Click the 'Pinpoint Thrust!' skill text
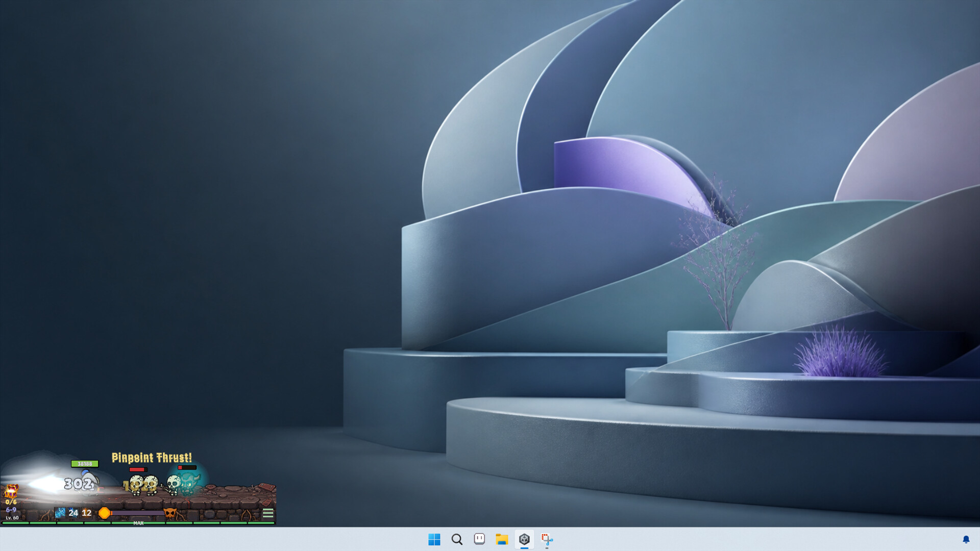The height and width of the screenshot is (551, 980). click(x=152, y=458)
